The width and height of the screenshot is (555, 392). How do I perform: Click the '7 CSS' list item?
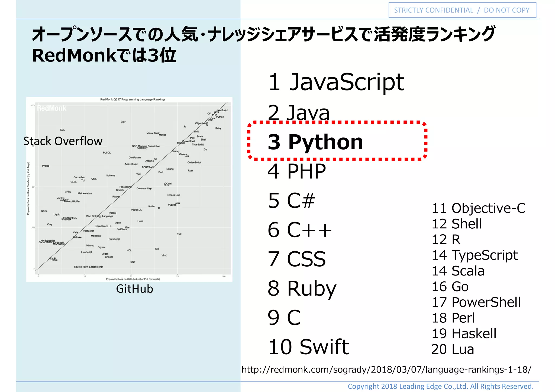pos(296,259)
